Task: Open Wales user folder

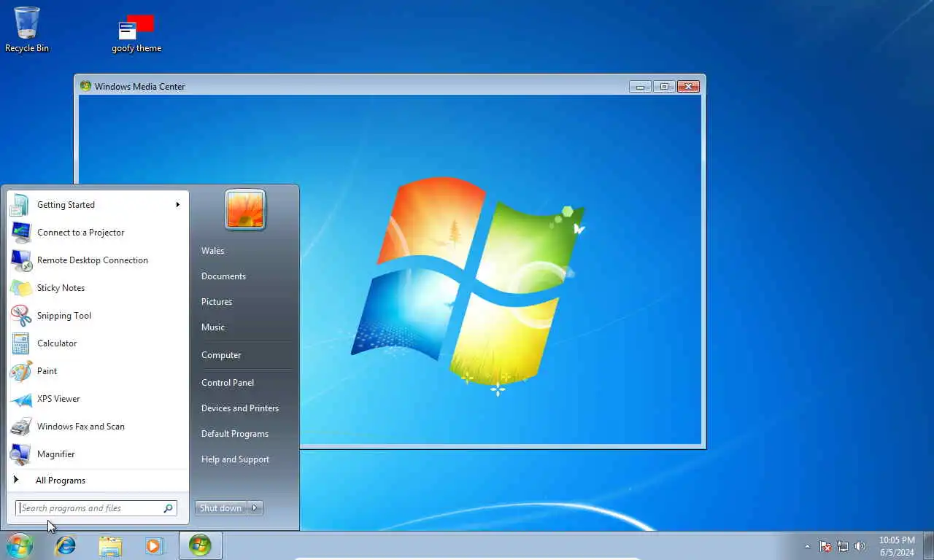Action: (x=213, y=251)
